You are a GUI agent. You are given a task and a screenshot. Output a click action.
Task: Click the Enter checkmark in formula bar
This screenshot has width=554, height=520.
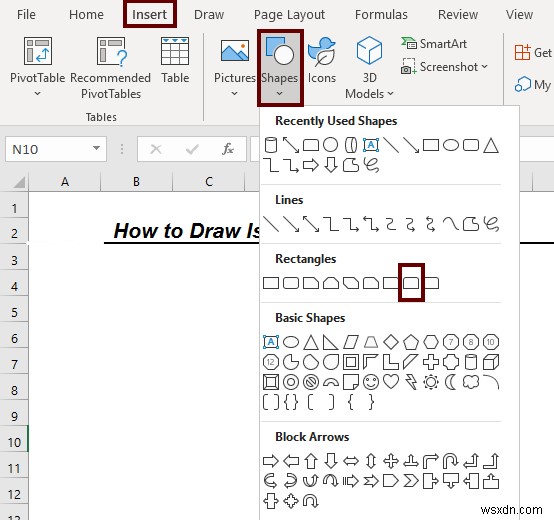(192, 149)
